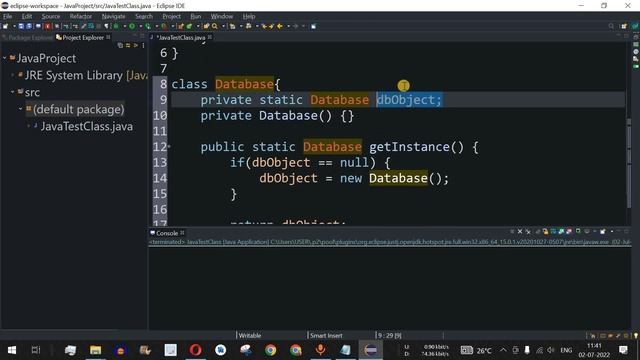Open the Run button dropdown arrow
Screen dimensions: 640x360
(140, 26)
